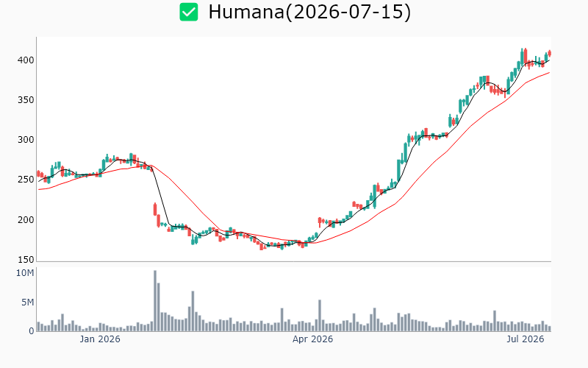Image resolution: width=588 pixels, height=368 pixels.
Task: Click the Apr 2026 x-axis label
Action: (313, 339)
